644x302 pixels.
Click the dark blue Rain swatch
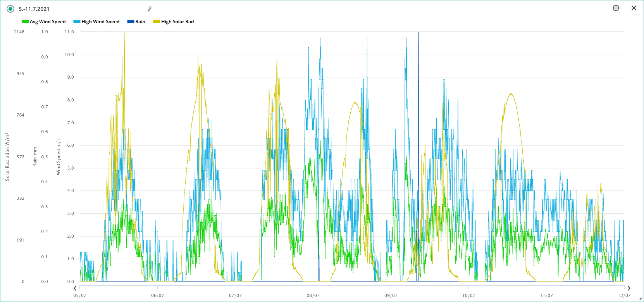pyautogui.click(x=131, y=22)
